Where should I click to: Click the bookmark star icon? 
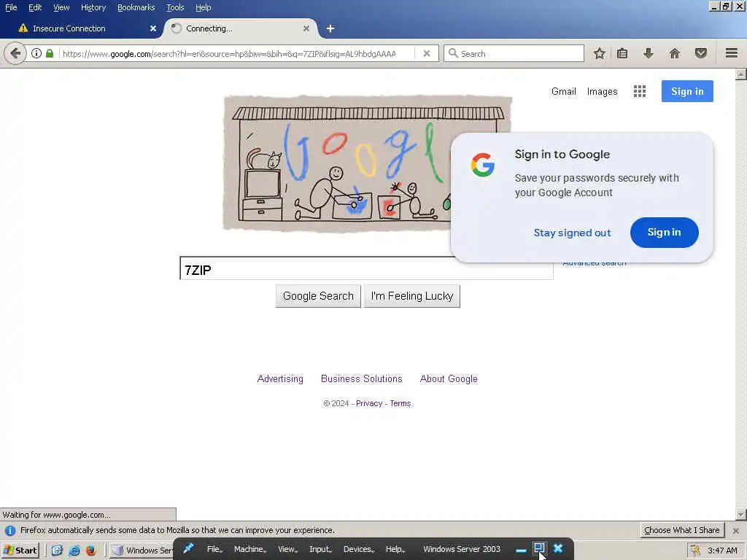600,53
